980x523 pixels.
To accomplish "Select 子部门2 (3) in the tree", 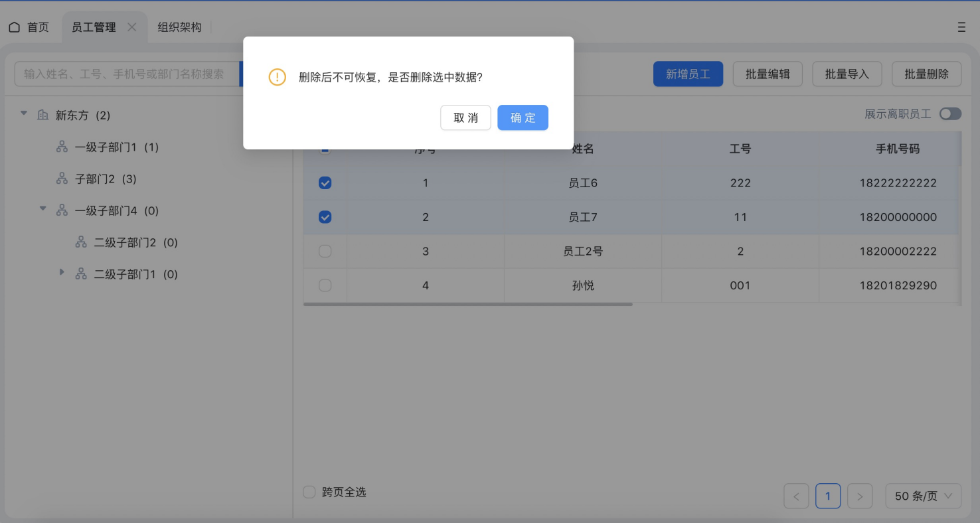I will pos(106,179).
